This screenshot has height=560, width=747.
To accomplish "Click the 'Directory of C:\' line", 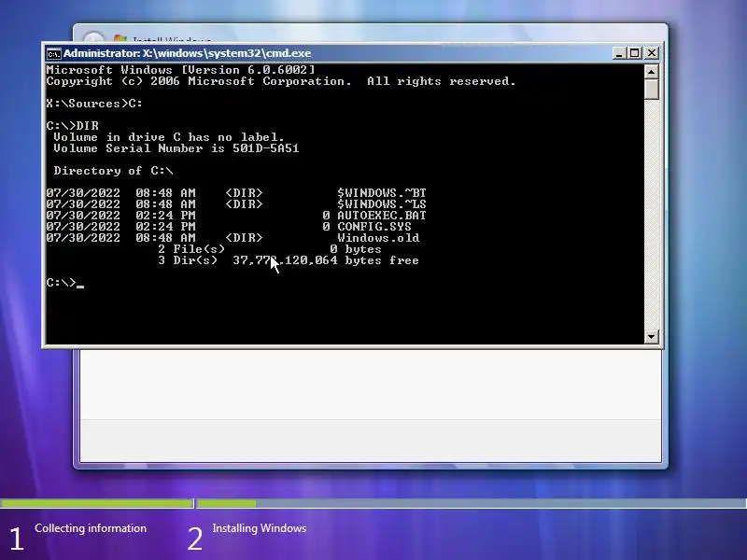I will tap(113, 171).
